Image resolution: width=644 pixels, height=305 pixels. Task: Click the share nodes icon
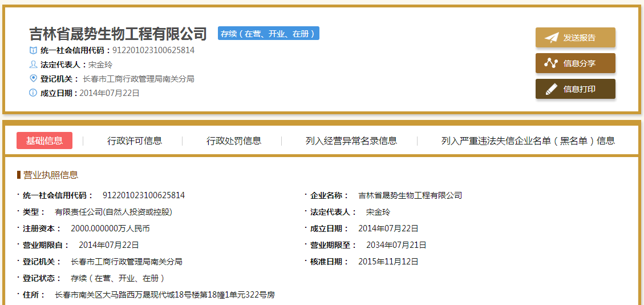pyautogui.click(x=551, y=63)
